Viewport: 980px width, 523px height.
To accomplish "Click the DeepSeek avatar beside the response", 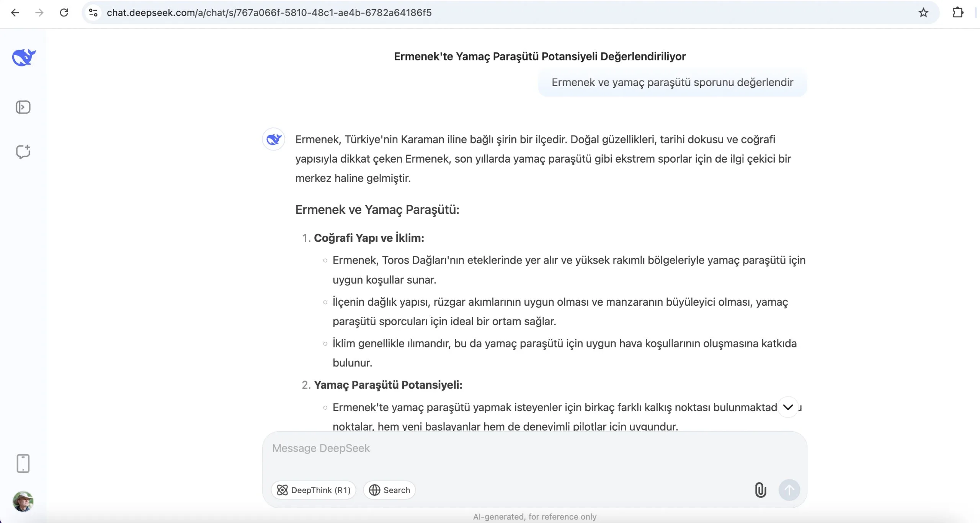I will [x=274, y=139].
